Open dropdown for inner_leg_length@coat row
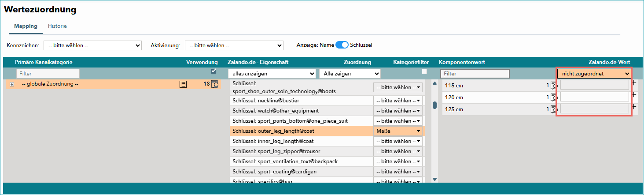644x195 pixels. point(398,141)
